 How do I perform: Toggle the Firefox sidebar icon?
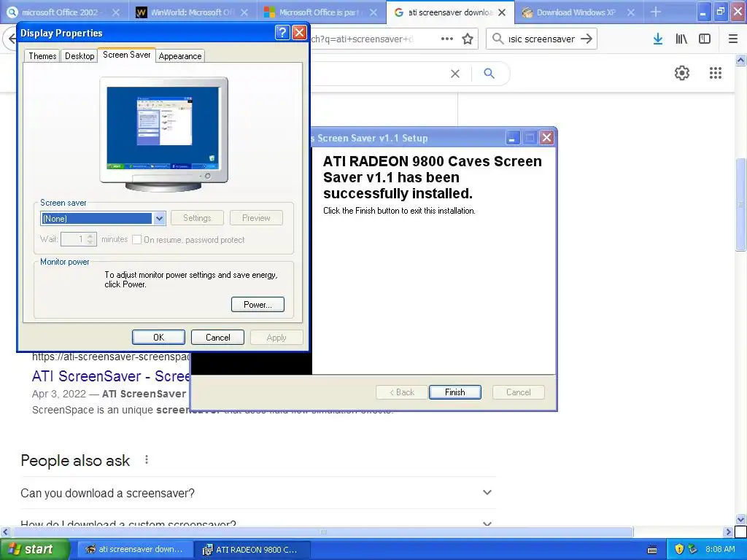705,39
